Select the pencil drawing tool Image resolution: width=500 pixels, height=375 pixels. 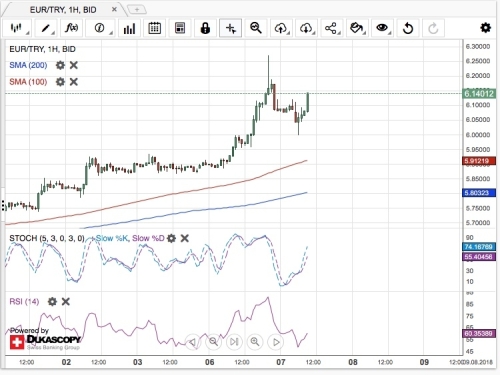pyautogui.click(x=45, y=28)
